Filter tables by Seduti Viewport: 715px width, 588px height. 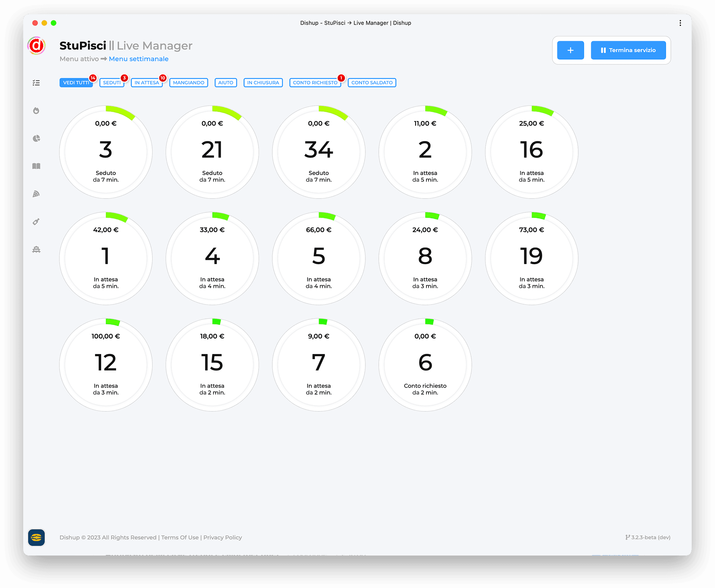coord(112,83)
